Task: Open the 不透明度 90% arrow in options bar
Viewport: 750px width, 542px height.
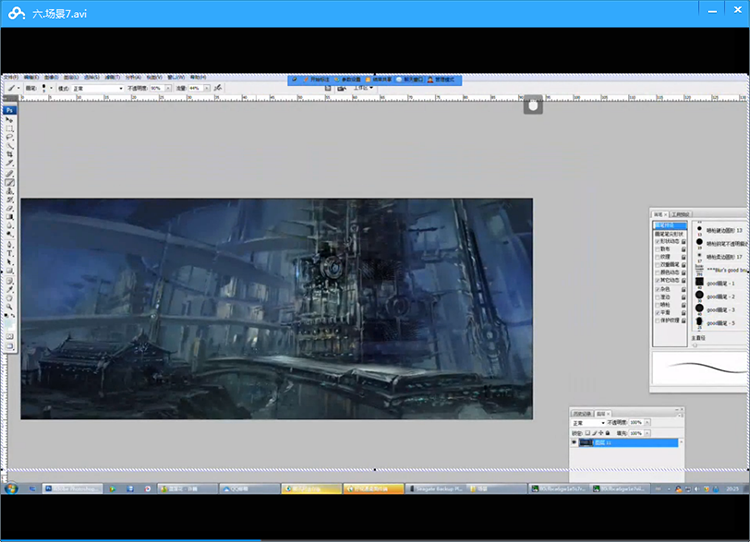Action: [168, 88]
